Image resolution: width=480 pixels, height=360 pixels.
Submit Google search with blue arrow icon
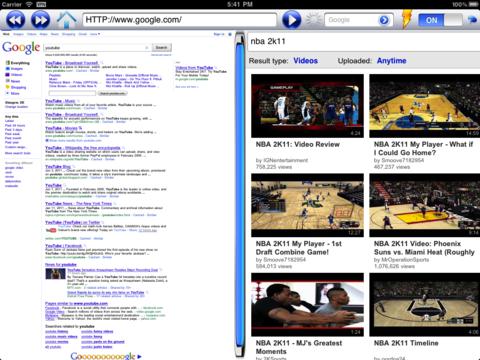click(x=384, y=20)
